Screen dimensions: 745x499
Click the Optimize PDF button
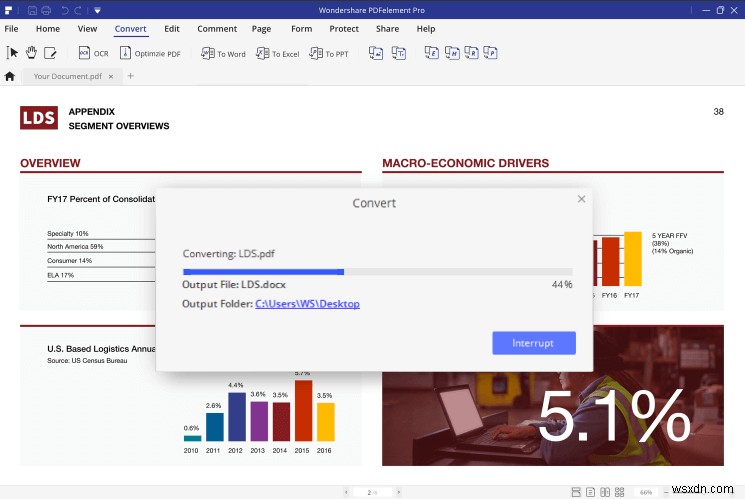tap(152, 53)
